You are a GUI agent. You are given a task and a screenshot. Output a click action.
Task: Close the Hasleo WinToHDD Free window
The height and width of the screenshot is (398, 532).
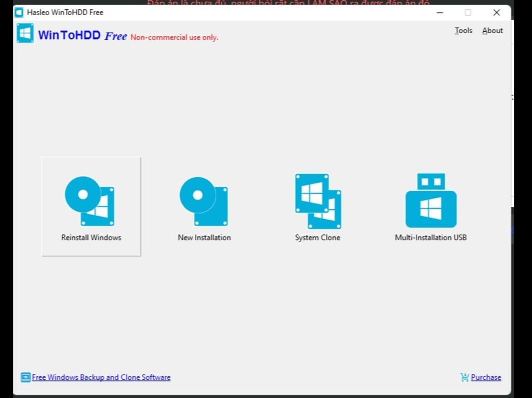pyautogui.click(x=497, y=12)
